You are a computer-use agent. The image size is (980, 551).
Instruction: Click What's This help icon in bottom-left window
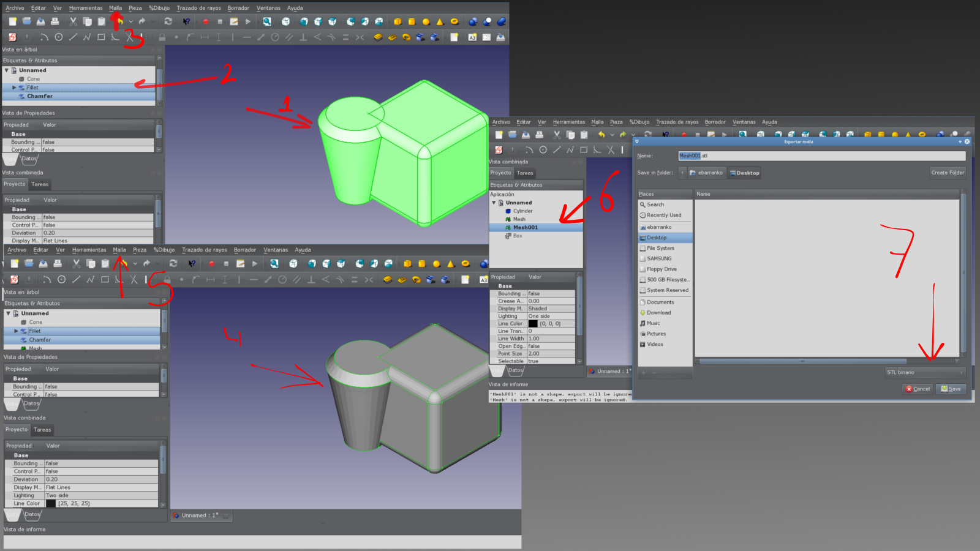pos(192,264)
